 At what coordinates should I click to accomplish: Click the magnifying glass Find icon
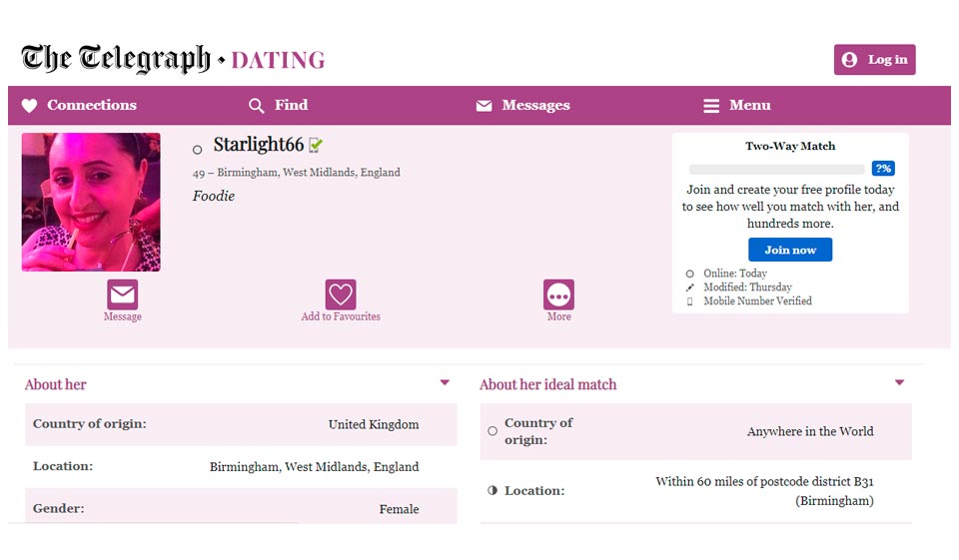click(257, 106)
